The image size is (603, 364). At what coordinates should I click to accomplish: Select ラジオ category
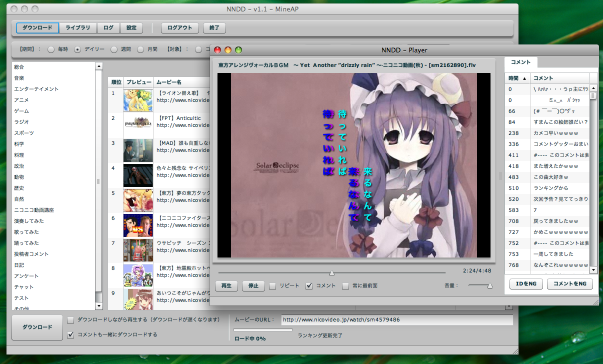(x=53, y=121)
